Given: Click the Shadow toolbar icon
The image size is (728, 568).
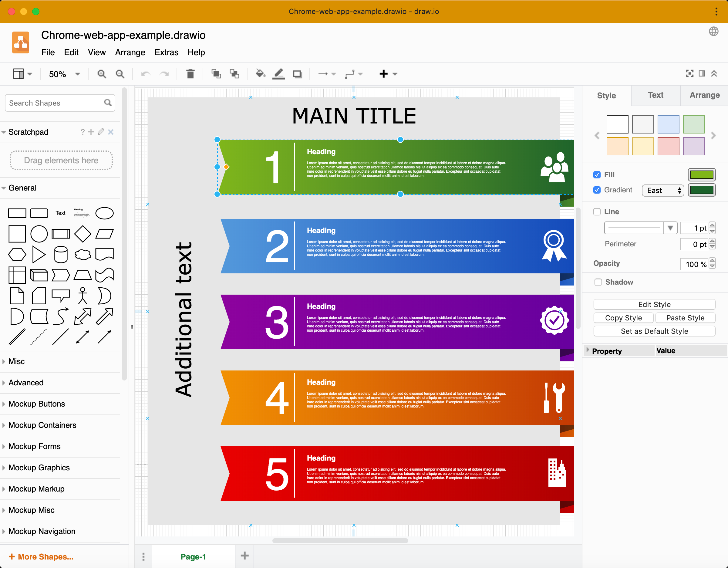Looking at the screenshot, I should [x=297, y=74].
